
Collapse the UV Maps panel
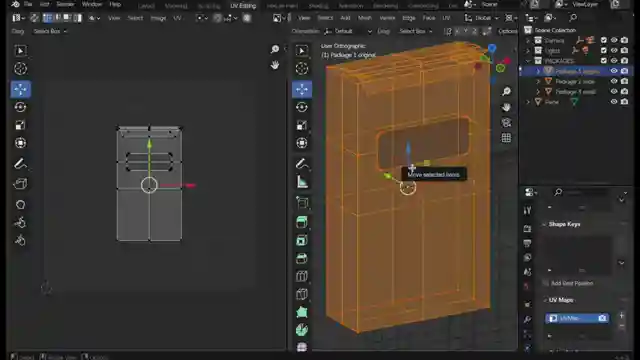544,300
